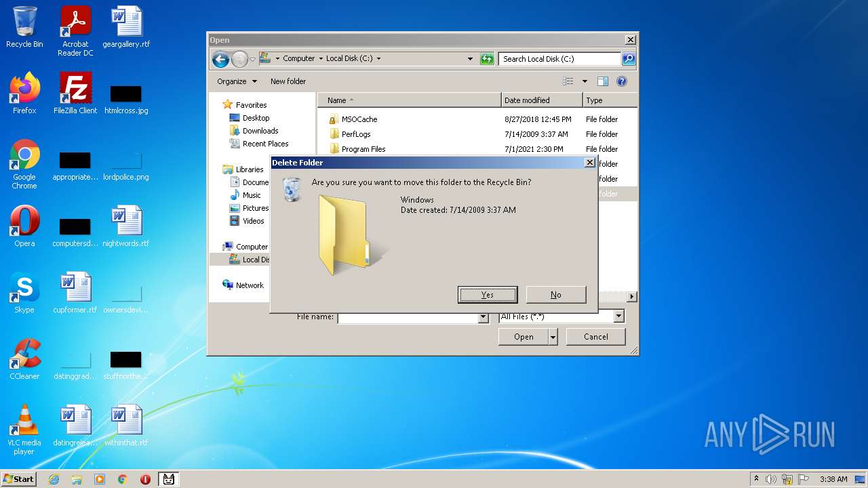Click New folder in toolbar
868x488 pixels.
pyautogui.click(x=288, y=81)
